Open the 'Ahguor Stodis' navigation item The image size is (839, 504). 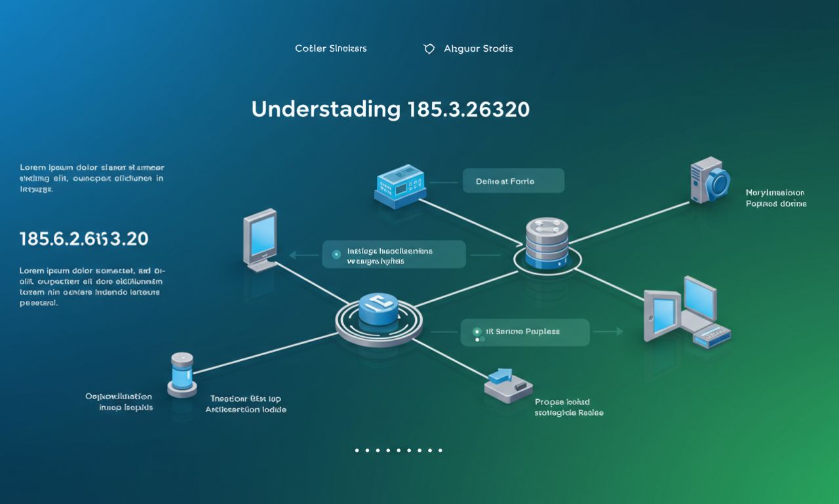[x=478, y=48]
